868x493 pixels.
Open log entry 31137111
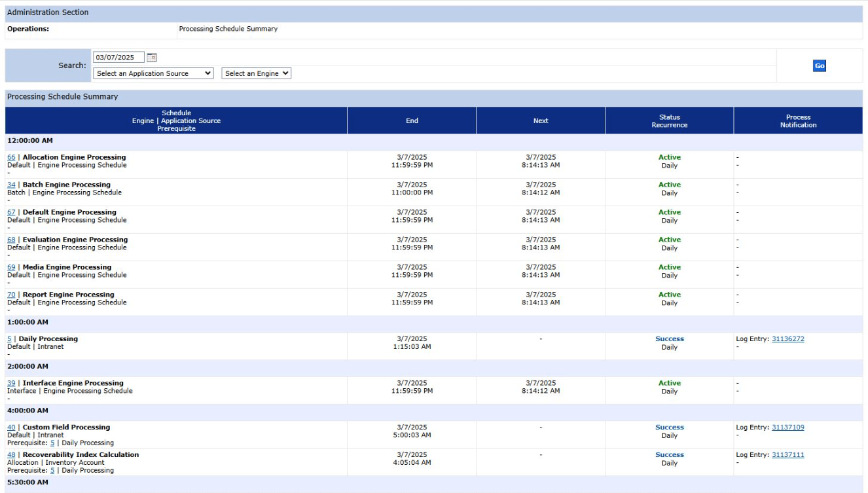787,455
